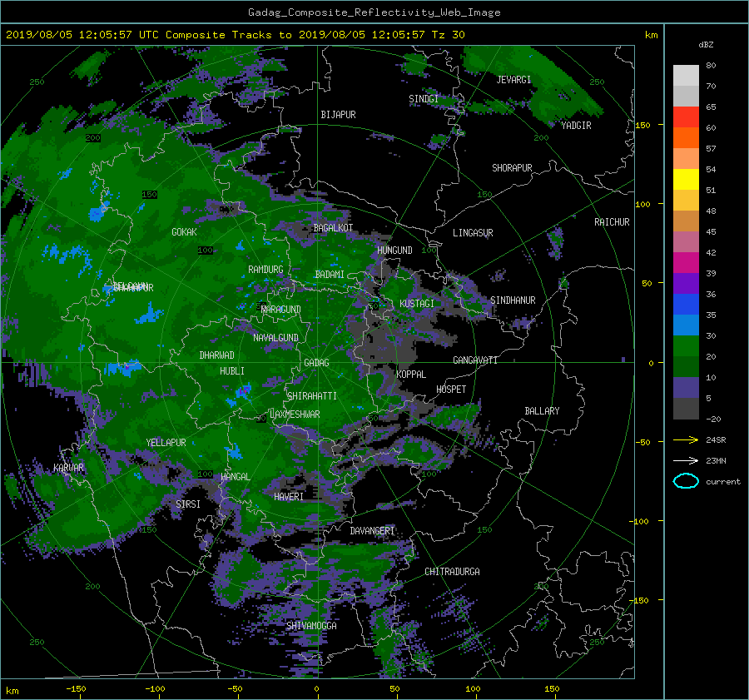Click the light blue 30 dBZ color swatch
Viewport: 749px width, 700px height.
click(x=686, y=325)
